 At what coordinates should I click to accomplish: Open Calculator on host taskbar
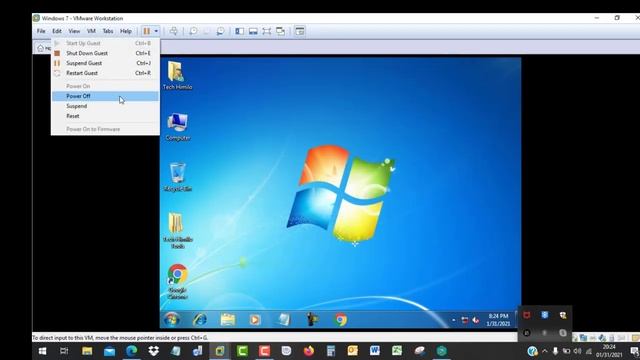point(331,351)
